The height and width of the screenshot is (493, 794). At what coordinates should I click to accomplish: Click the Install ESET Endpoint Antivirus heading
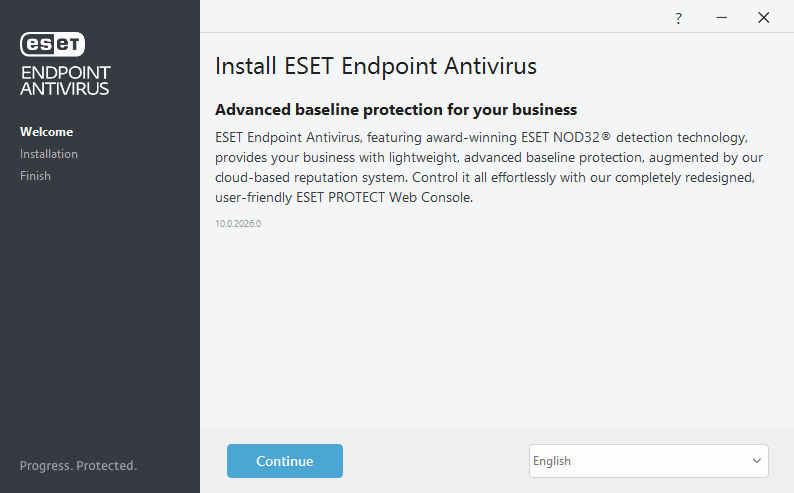click(376, 66)
